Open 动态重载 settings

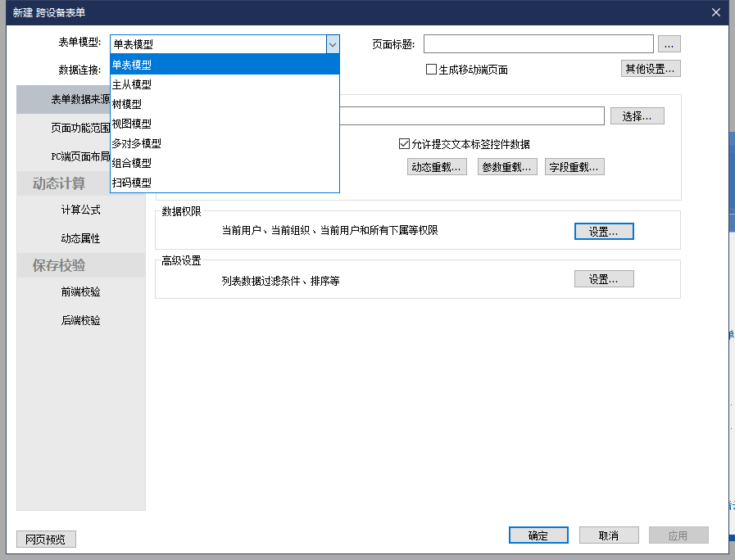[437, 167]
